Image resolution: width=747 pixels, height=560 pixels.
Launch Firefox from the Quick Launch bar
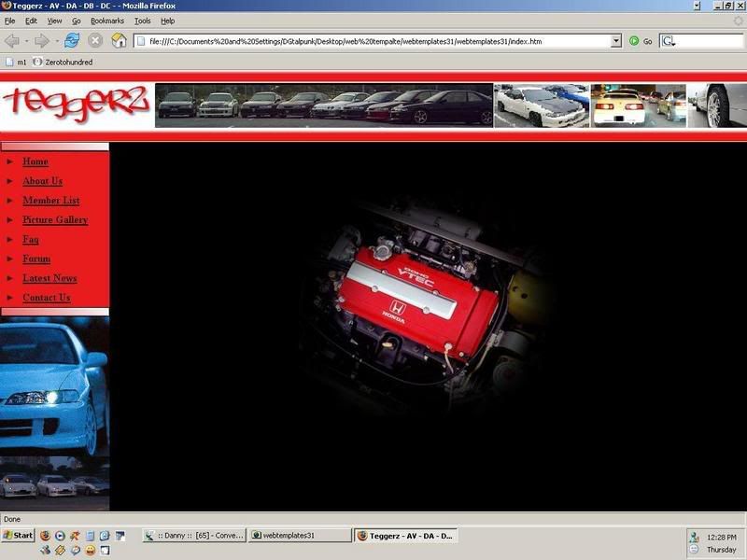click(x=45, y=536)
